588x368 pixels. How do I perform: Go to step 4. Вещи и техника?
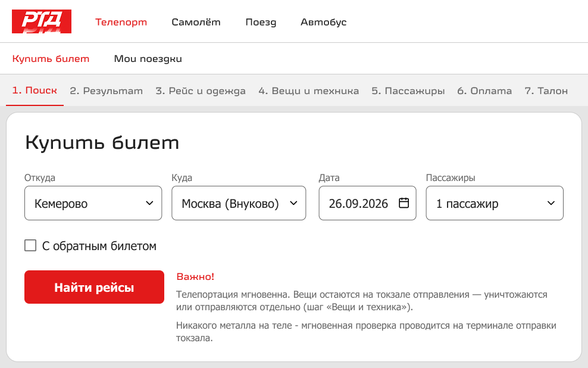coord(309,91)
